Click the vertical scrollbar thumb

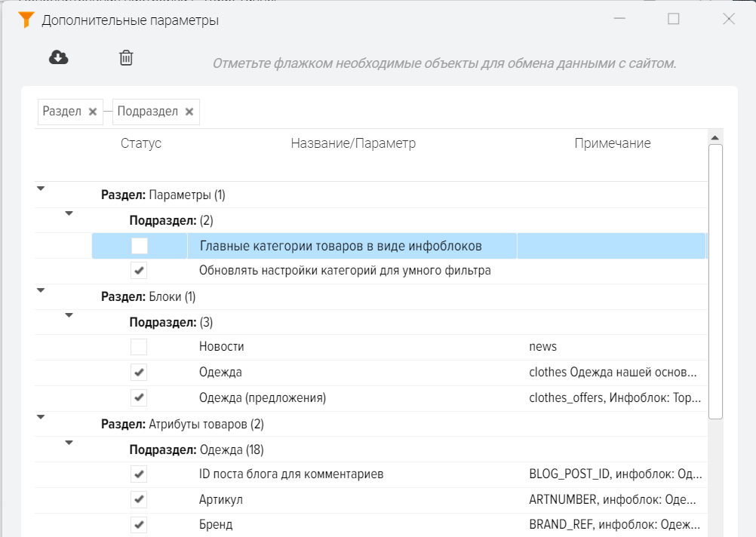click(x=715, y=281)
